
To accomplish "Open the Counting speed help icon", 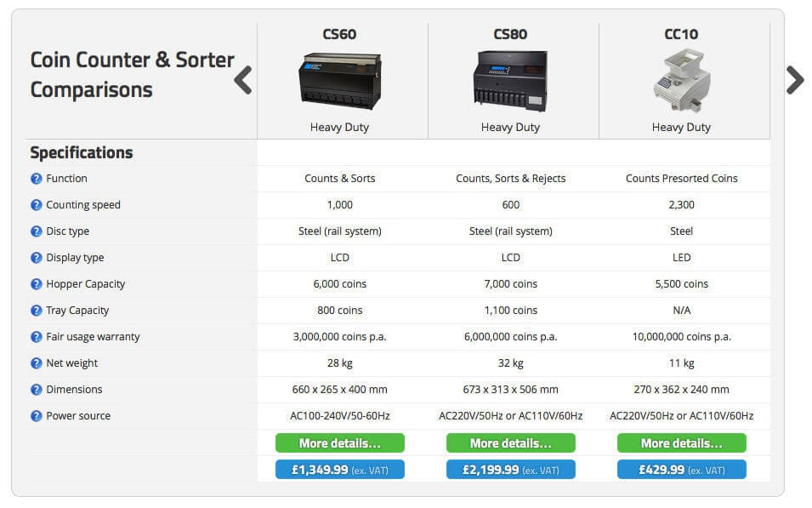I will click(x=37, y=205).
